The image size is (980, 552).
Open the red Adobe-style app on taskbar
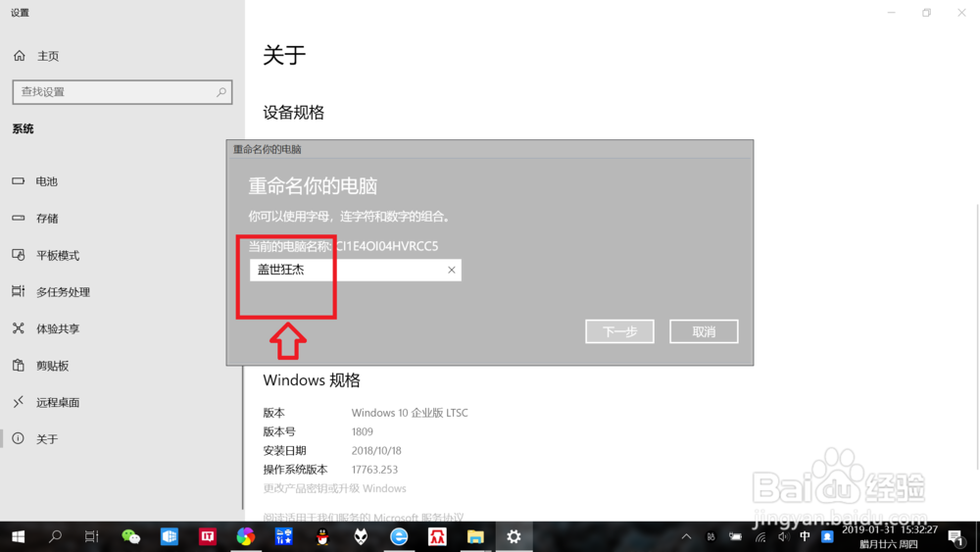coord(437,536)
